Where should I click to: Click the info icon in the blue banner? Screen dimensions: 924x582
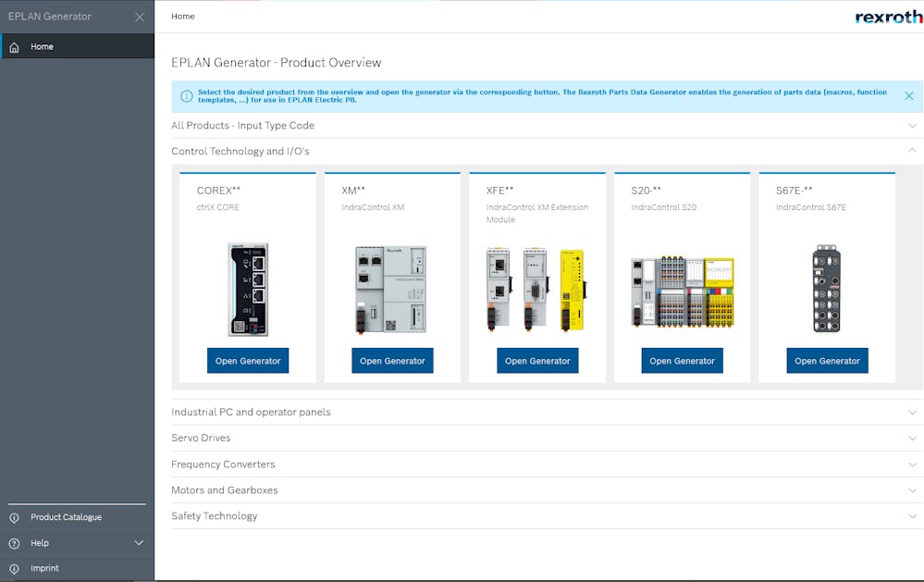(186, 96)
